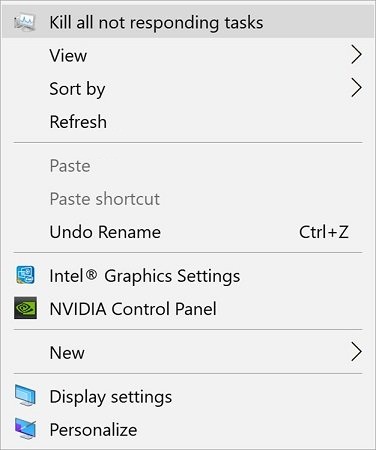Open Display settings
Image resolution: width=376 pixels, height=450 pixels.
point(188,396)
